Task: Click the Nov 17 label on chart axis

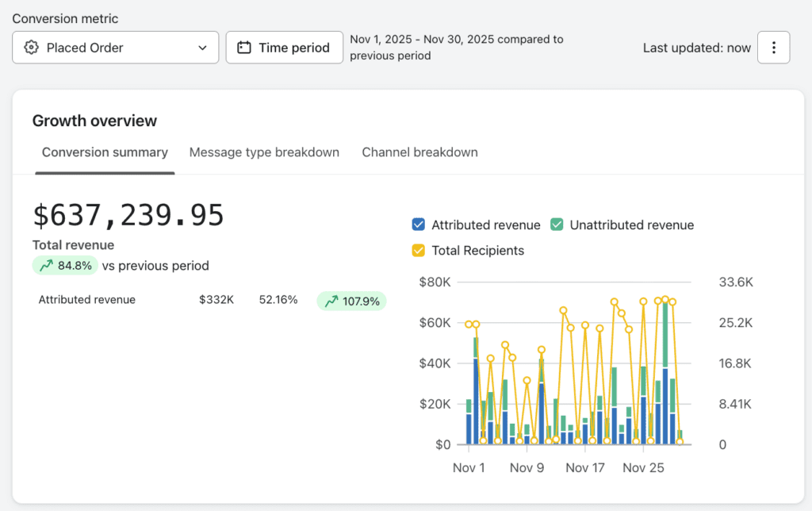Action: click(585, 467)
